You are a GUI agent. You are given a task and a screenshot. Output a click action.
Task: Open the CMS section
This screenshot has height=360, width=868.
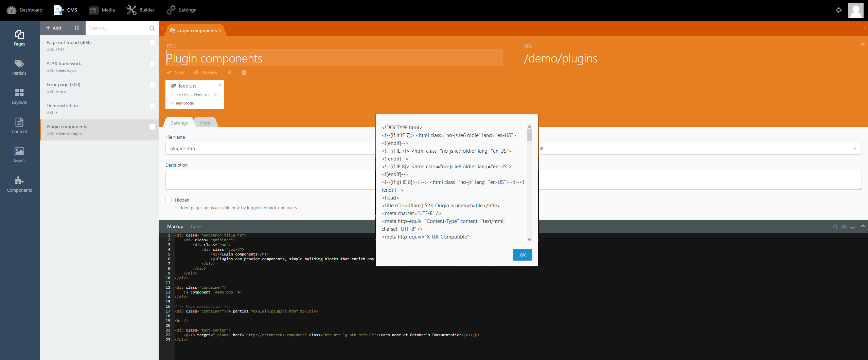pyautogui.click(x=66, y=10)
